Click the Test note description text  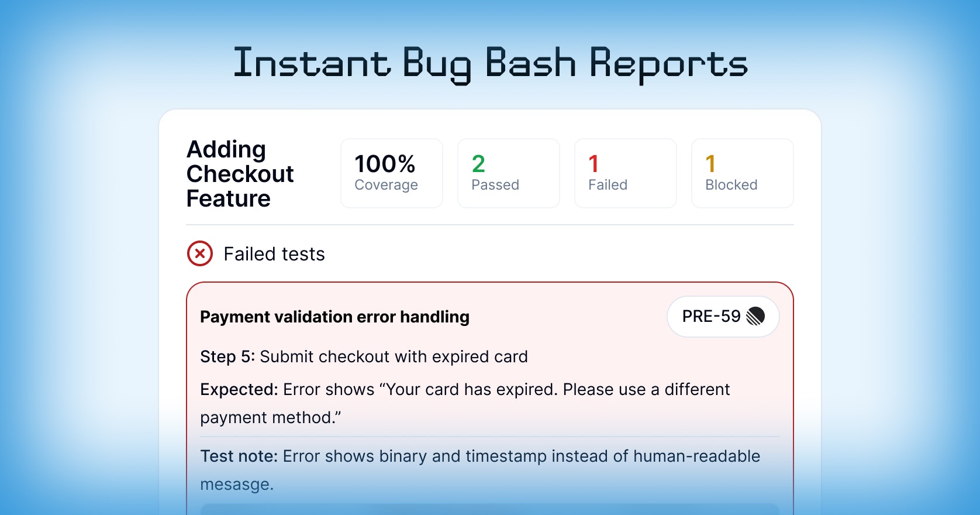point(480,470)
